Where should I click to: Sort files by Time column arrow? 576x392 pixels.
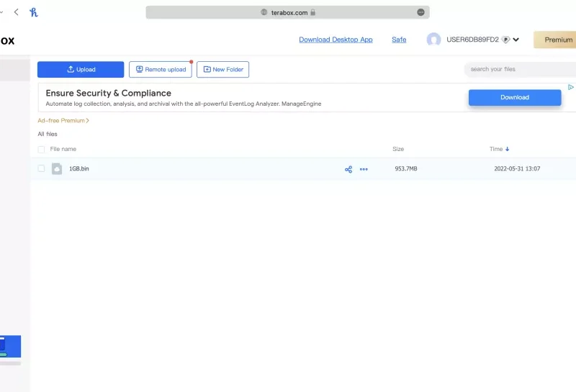(508, 149)
